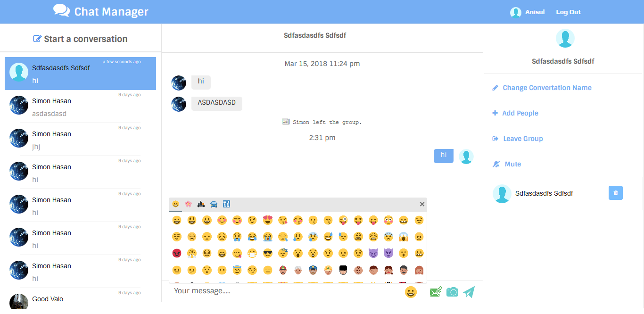Click Log Out in the header

point(568,12)
